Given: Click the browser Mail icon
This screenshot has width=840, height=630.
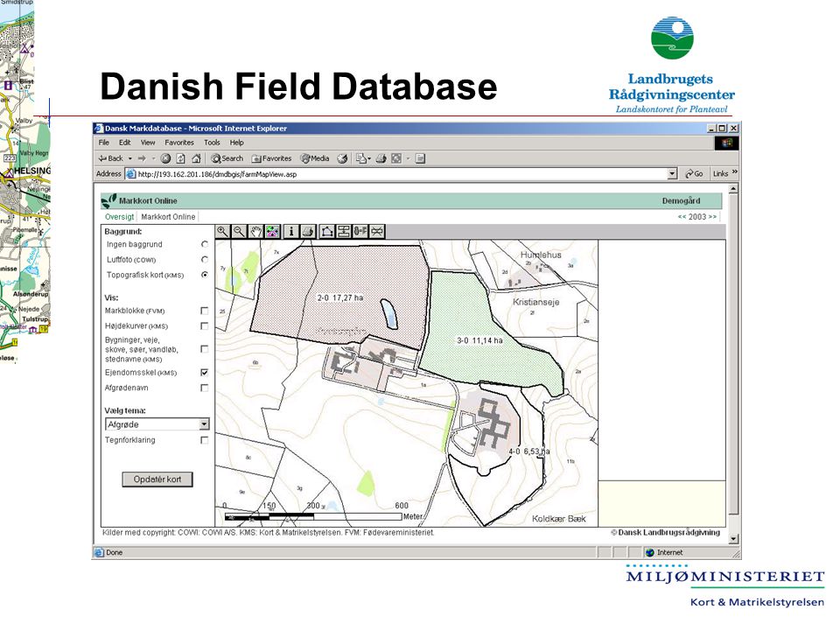Looking at the screenshot, I should 361,158.
